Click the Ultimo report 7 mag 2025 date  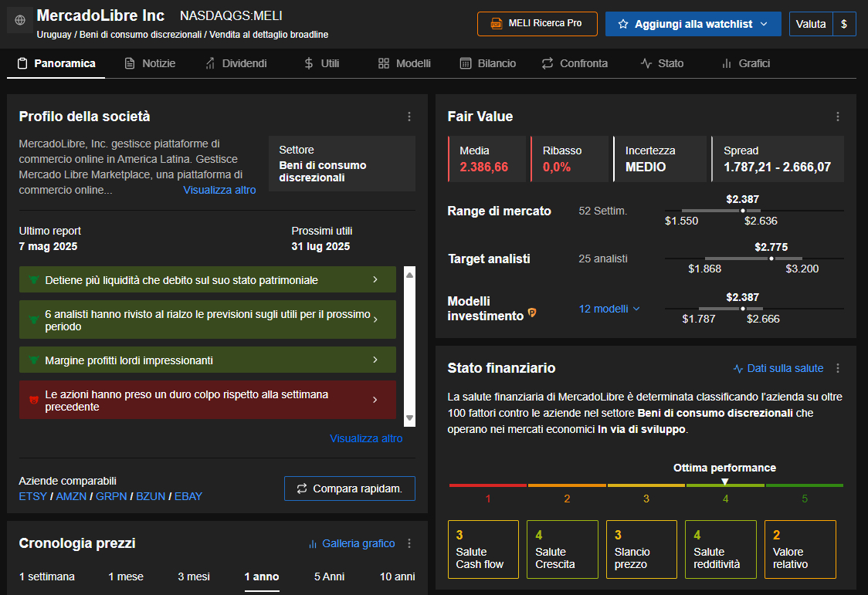48,247
